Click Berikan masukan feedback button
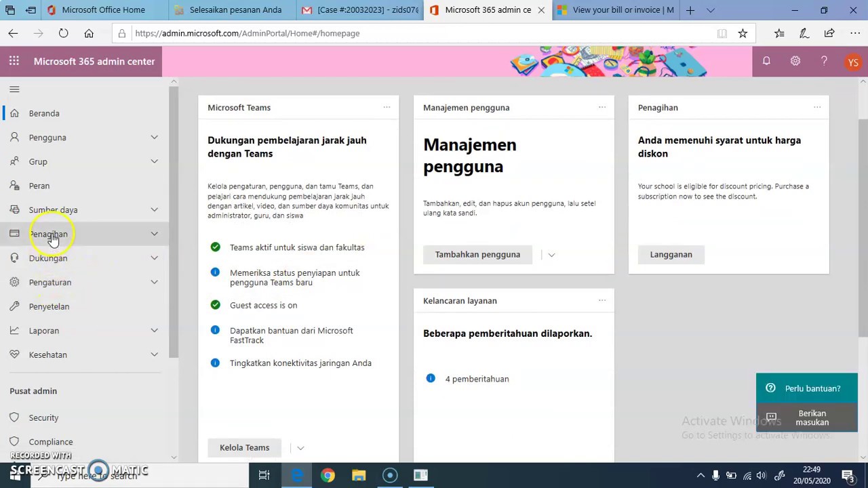The height and width of the screenshot is (488, 868). pos(807,418)
